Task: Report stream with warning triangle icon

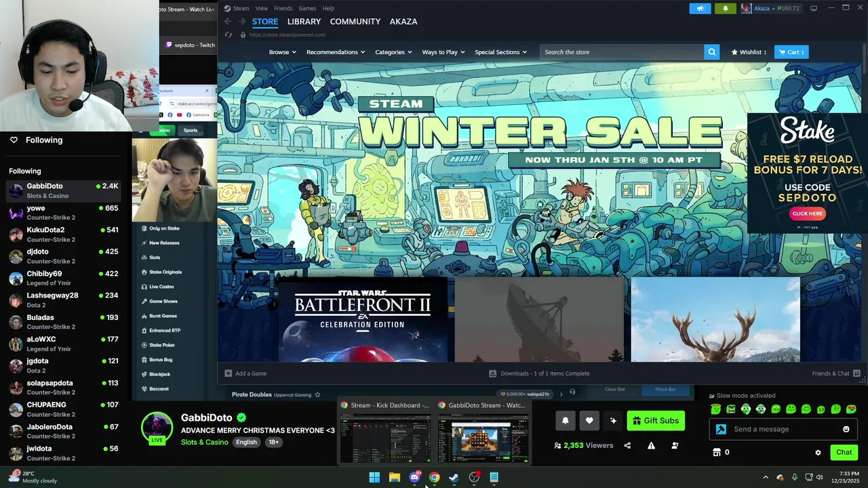Action: [651, 445]
